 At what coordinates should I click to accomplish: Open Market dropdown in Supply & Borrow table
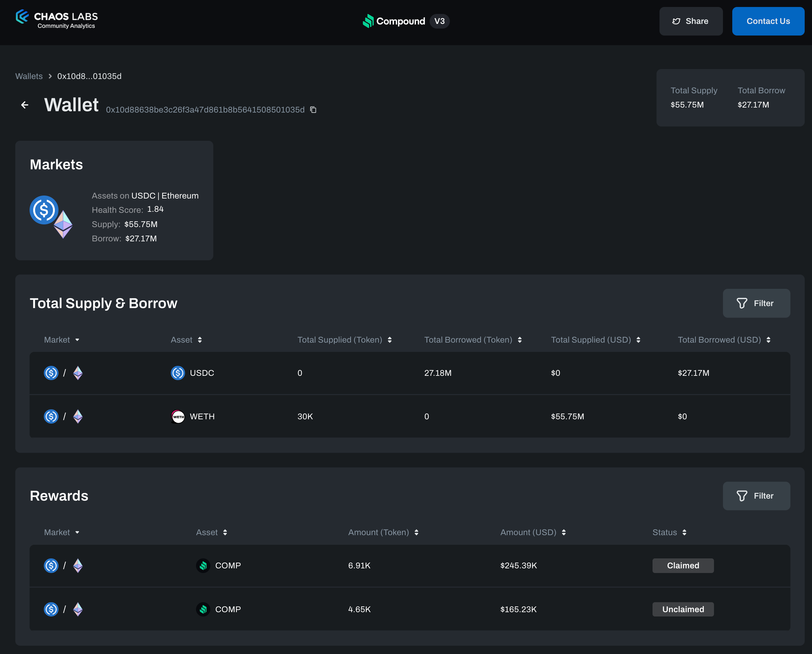[77, 340]
